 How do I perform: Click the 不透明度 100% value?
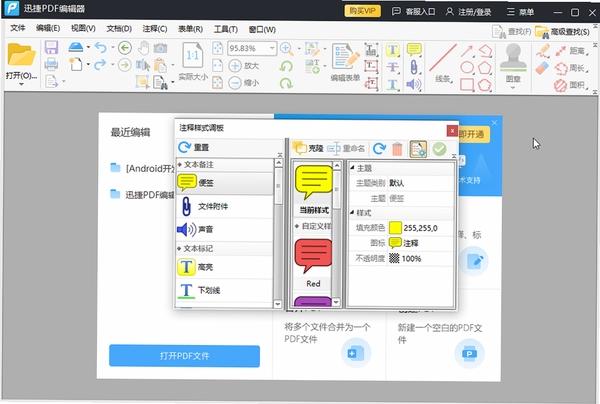411,259
